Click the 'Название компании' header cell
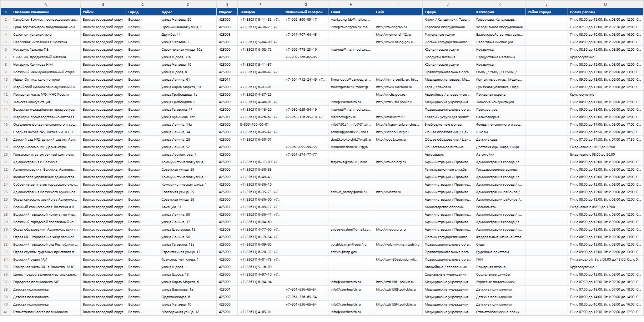 (x=46, y=12)
